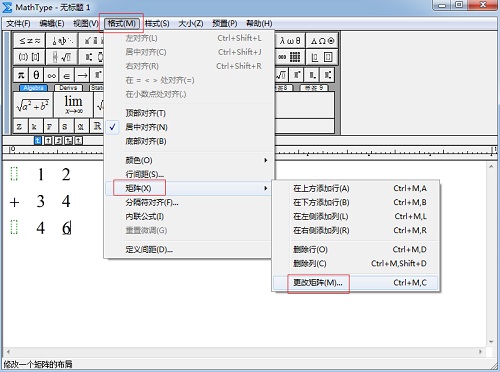Choose 更改矩阵(M)... entry
Screen dimensions: 500x372
click(x=356, y=283)
